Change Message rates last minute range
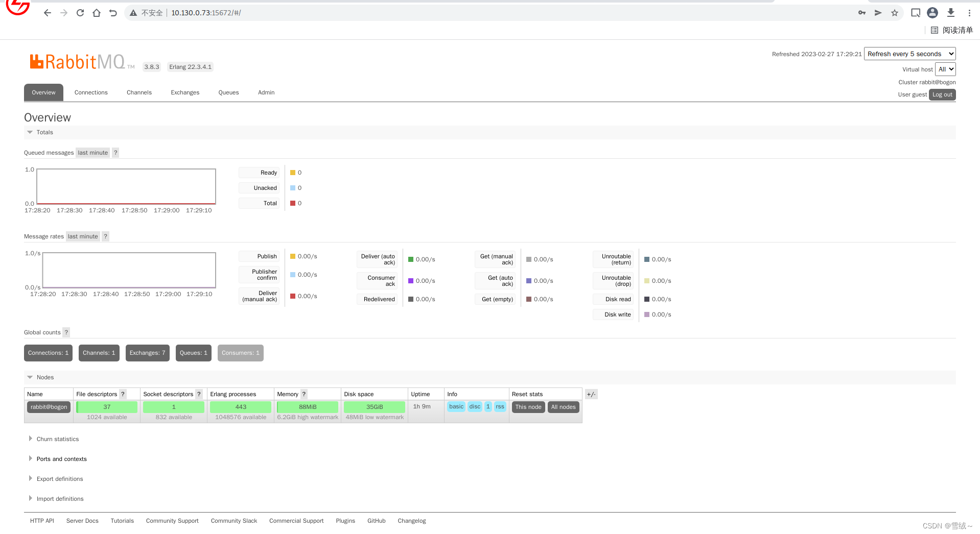980x534 pixels. click(x=83, y=236)
